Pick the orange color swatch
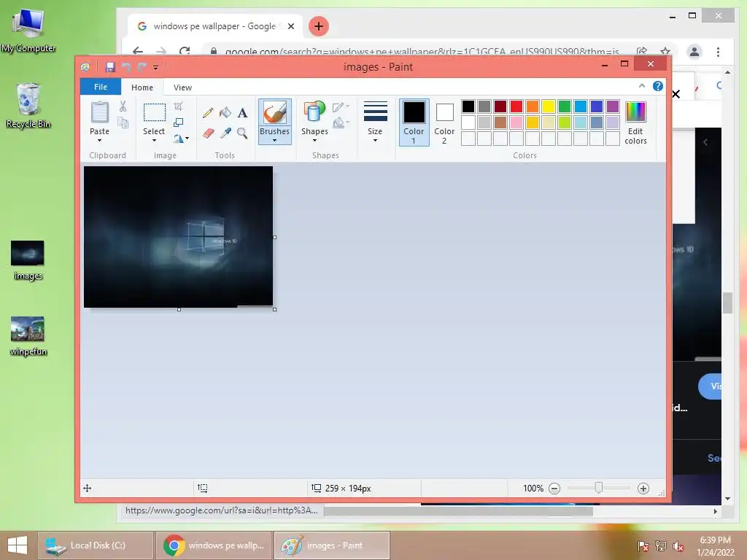This screenshot has height=560, width=747. (533, 106)
